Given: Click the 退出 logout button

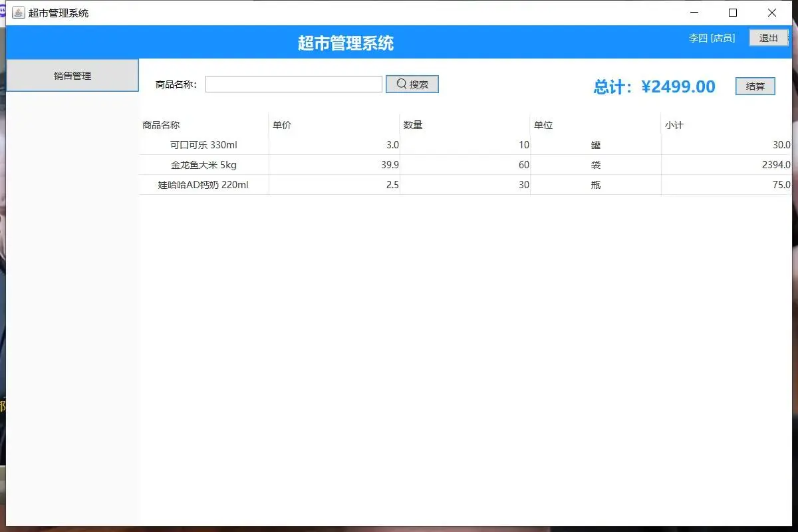Looking at the screenshot, I should [767, 38].
